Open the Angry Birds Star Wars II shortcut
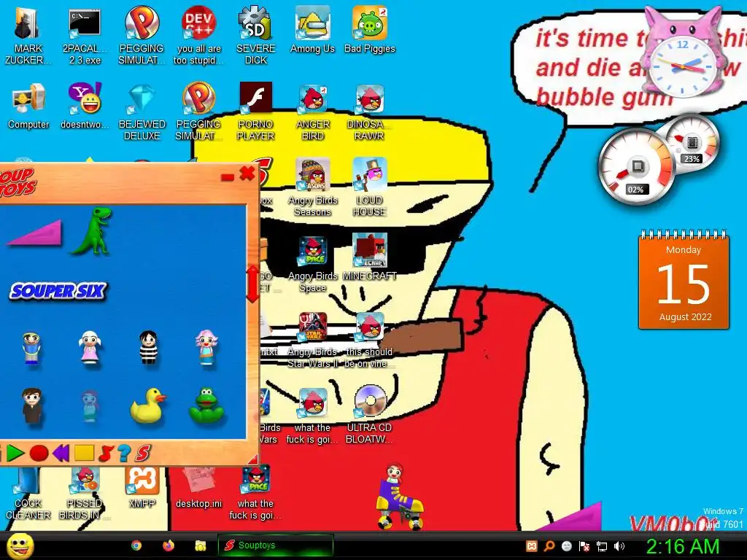 point(312,340)
